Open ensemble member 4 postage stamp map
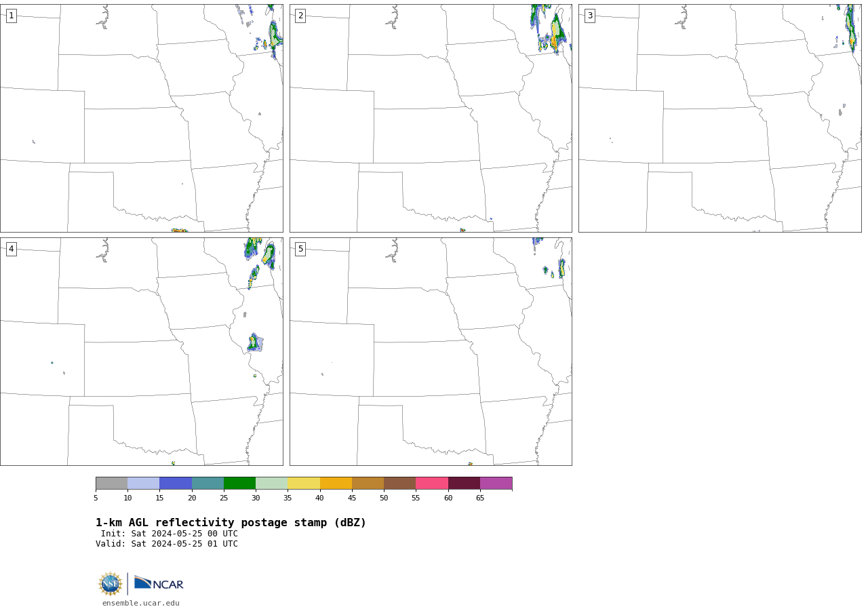This screenshot has width=868, height=611. click(141, 351)
